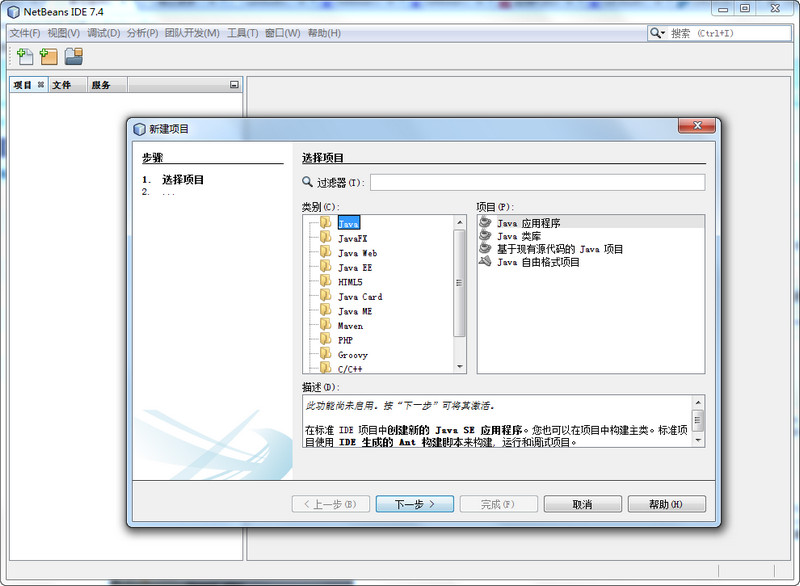Click step 1 选择项目 in steps list
Screen dimensions: 800x586
coord(183,180)
